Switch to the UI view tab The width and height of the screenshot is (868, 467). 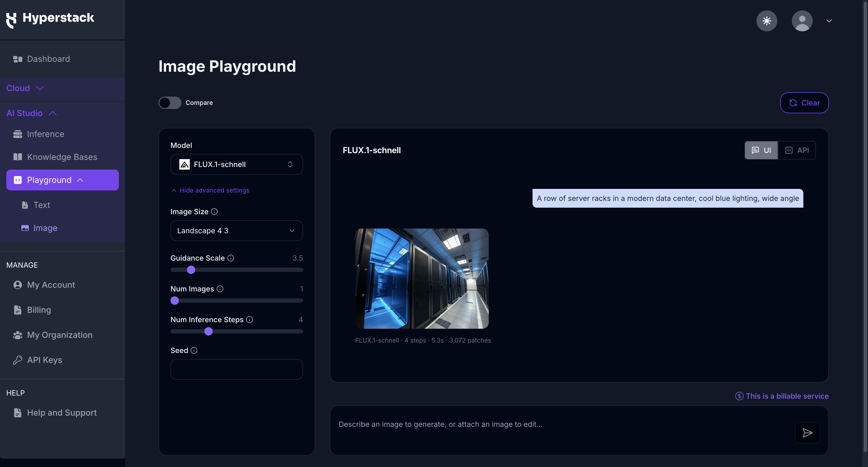[x=761, y=150]
